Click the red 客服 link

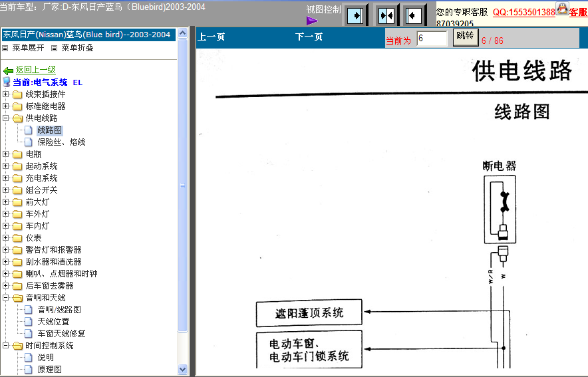pyautogui.click(x=579, y=13)
